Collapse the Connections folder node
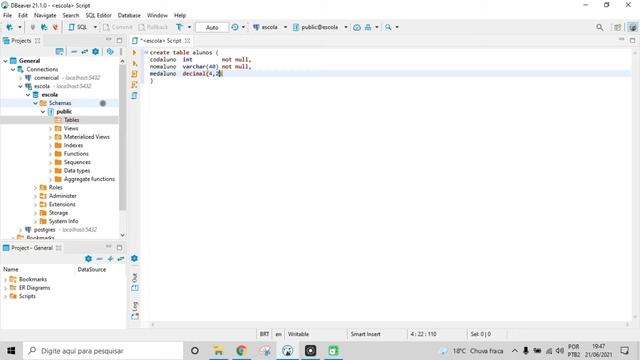The width and height of the screenshot is (640, 360). point(13,69)
